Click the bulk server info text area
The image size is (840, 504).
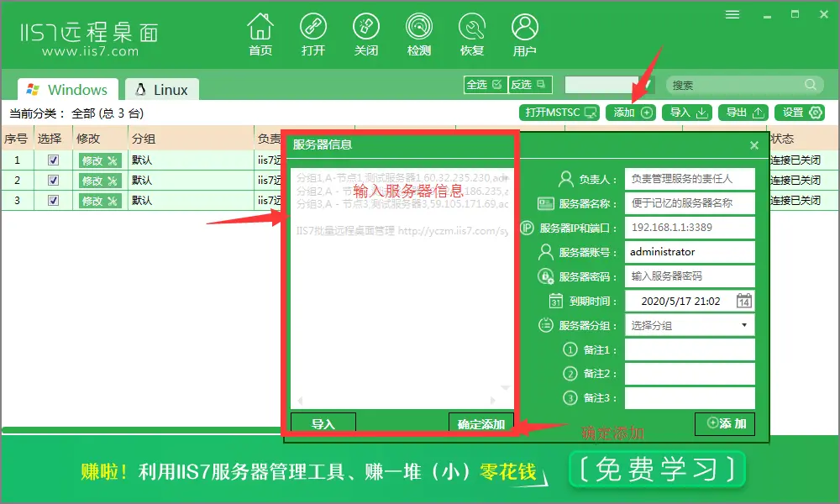point(402,288)
